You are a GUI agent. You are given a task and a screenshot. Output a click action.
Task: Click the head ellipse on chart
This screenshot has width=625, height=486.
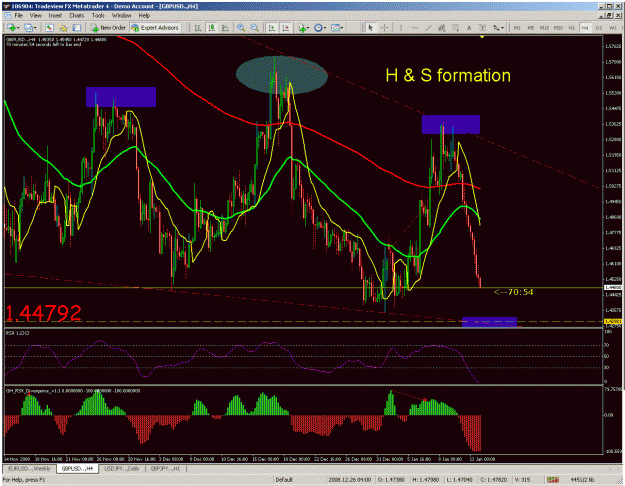click(x=282, y=75)
